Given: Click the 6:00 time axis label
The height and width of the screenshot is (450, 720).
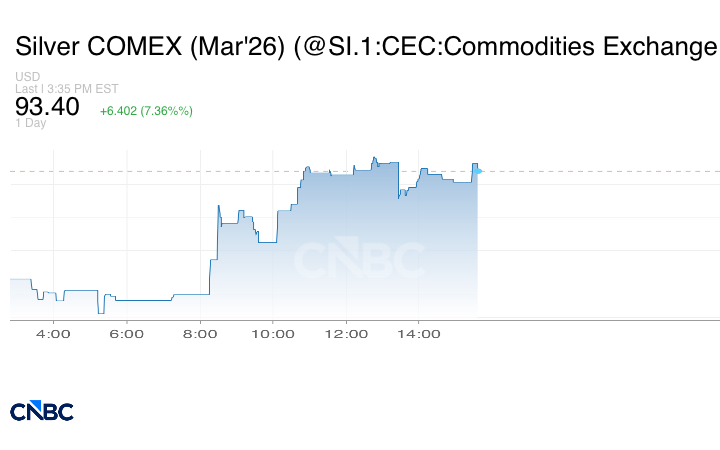Looking at the screenshot, I should [x=127, y=334].
